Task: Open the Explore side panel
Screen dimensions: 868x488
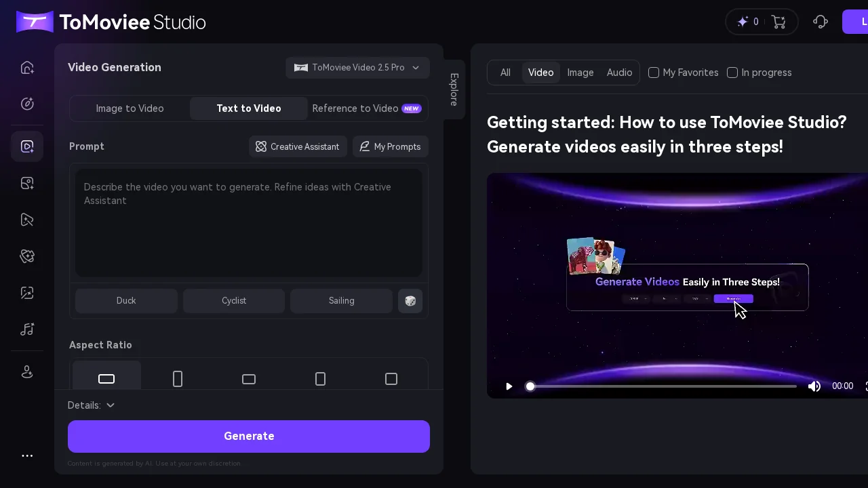Action: click(x=452, y=89)
